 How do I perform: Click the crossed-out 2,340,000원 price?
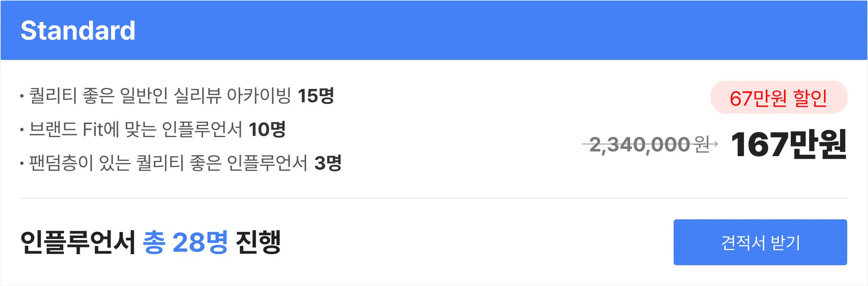click(x=649, y=144)
